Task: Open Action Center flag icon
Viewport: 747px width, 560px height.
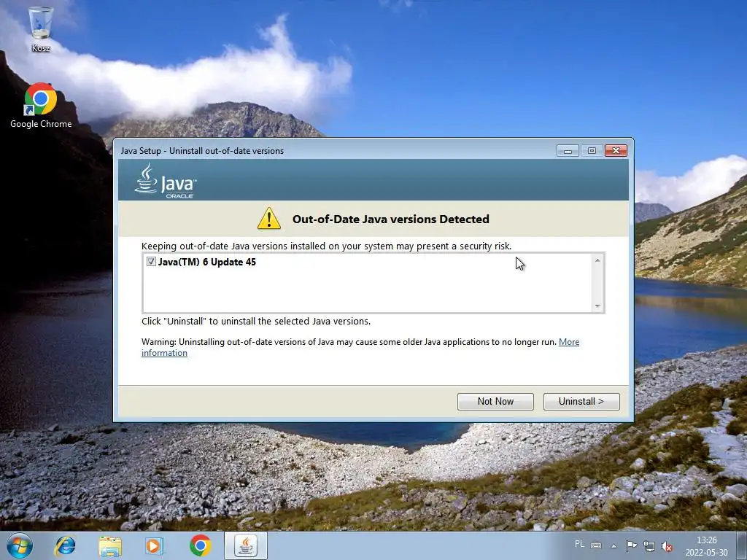Action: coord(631,545)
